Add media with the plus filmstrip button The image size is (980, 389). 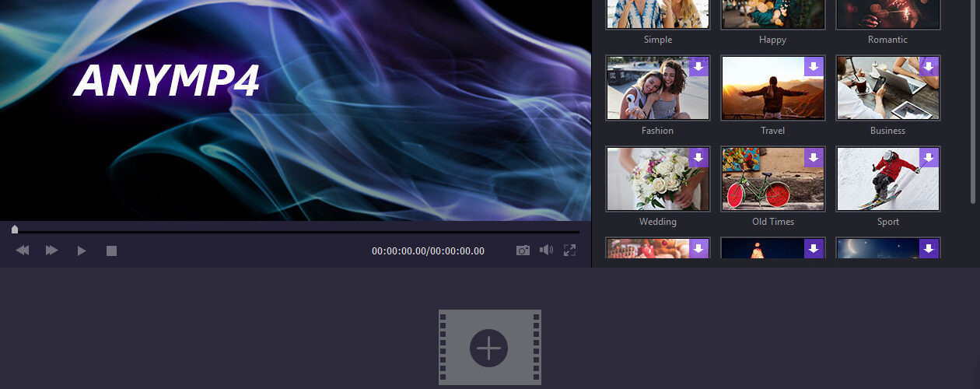(x=489, y=347)
